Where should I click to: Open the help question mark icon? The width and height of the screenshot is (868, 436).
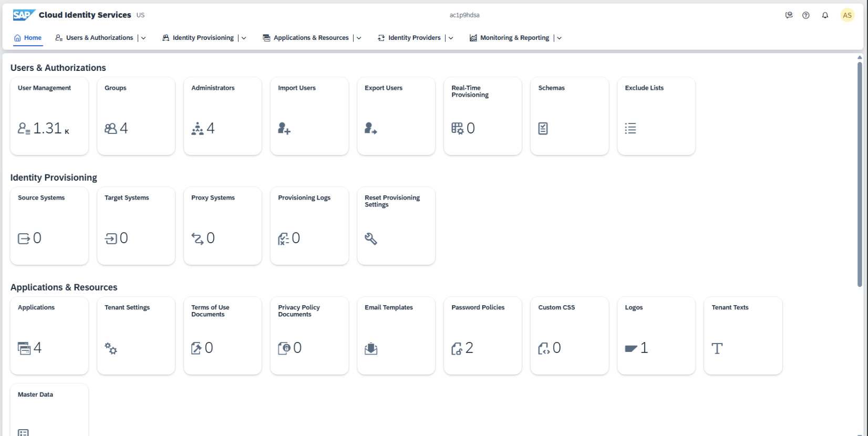pos(806,15)
